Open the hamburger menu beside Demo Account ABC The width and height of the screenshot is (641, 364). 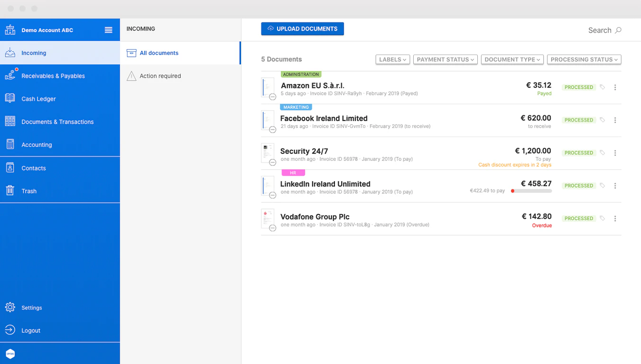(109, 30)
